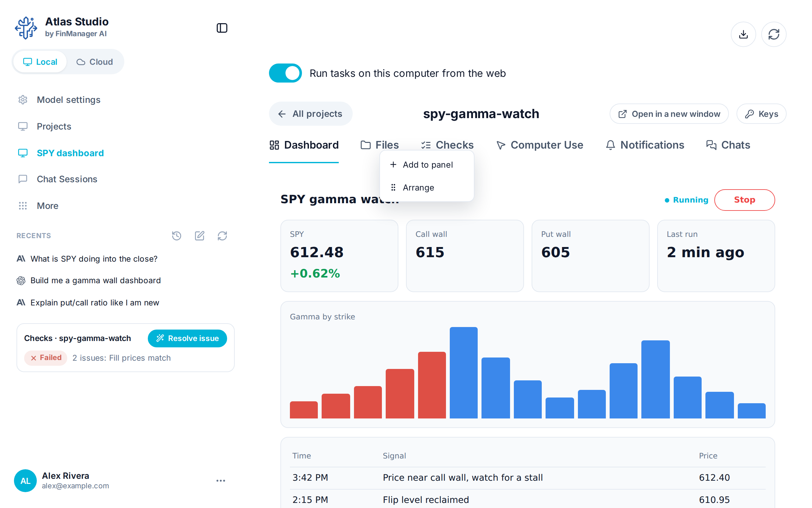Go back to All projects
This screenshot has height=508, width=812.
311,114
